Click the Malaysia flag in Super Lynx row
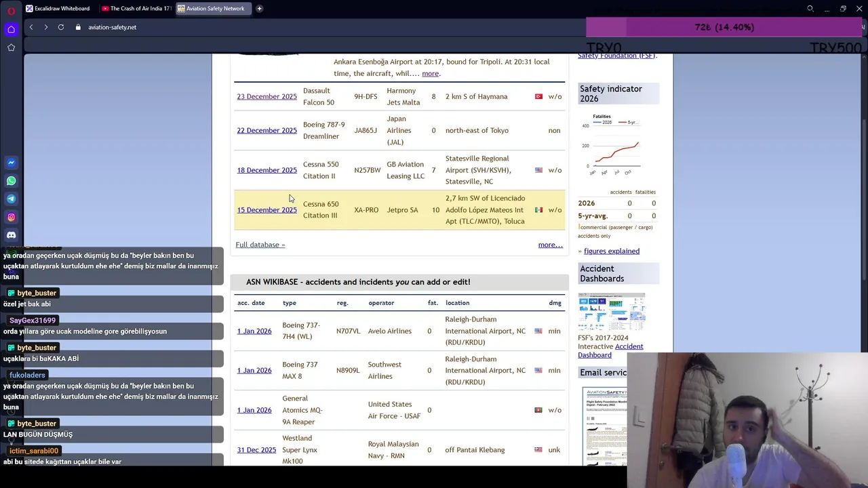This screenshot has width=868, height=488. click(x=538, y=450)
